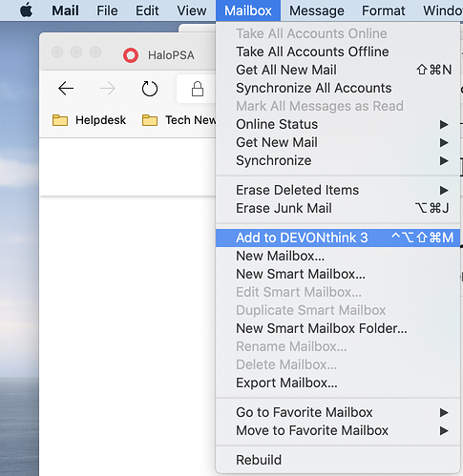The image size is (463, 476).
Task: Expand the Erase Deleted Items submenu
Action: click(338, 190)
